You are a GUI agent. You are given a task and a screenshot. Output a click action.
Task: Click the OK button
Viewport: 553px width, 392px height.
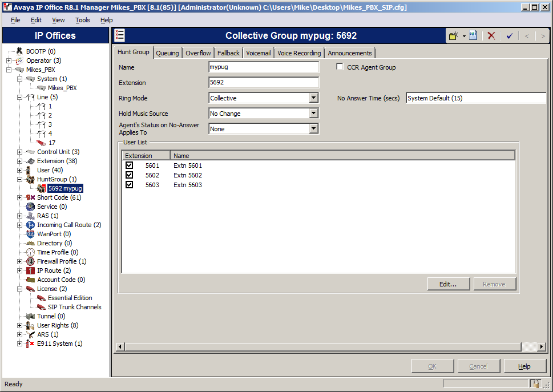click(x=433, y=366)
